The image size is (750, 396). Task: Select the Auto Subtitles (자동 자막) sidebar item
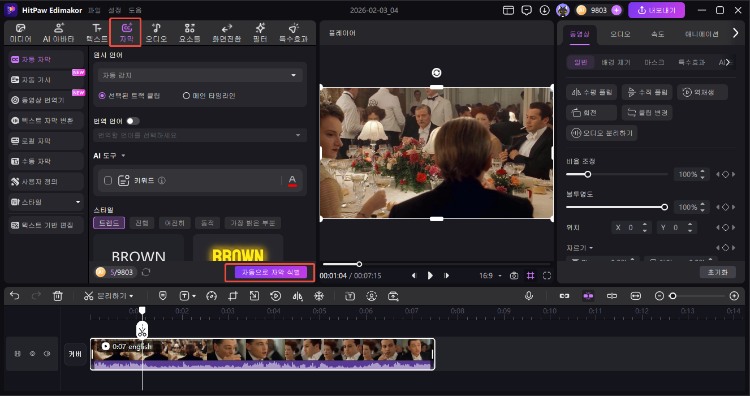point(46,59)
